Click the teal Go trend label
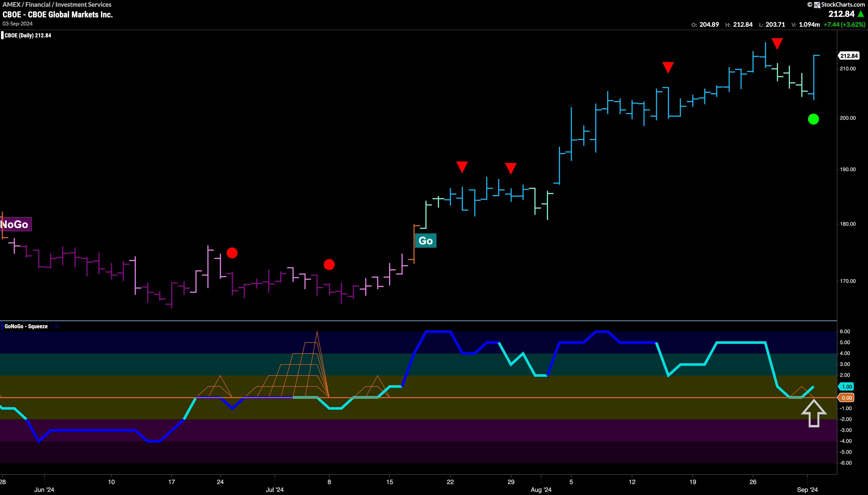The height and width of the screenshot is (495, 868). pyautogui.click(x=425, y=241)
